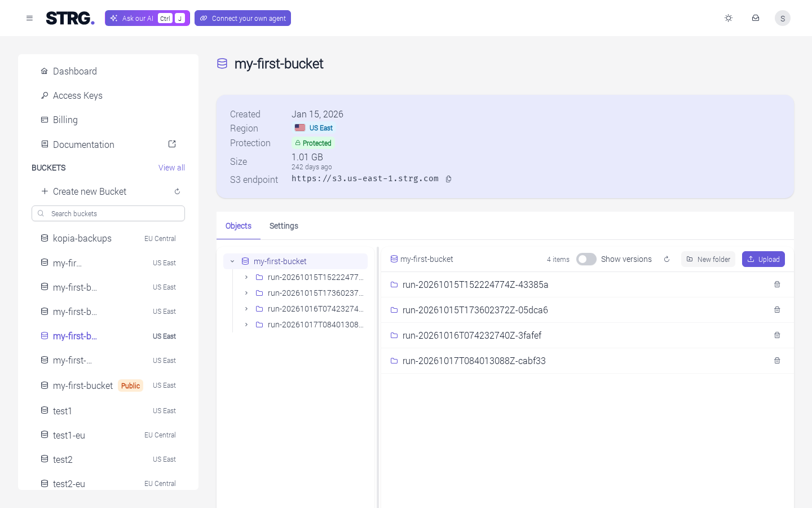
Task: Click the external link icon beside Documentation
Action: [172, 144]
